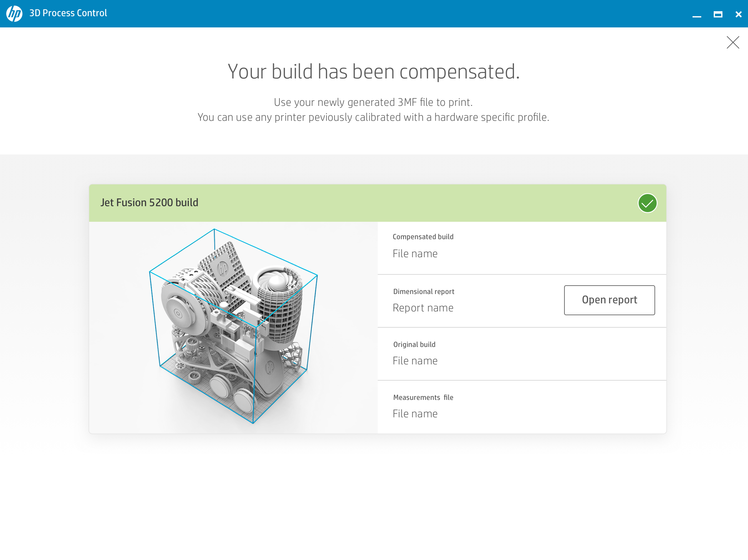
Task: Click the Jet Fusion 5200 build header
Action: (377, 203)
